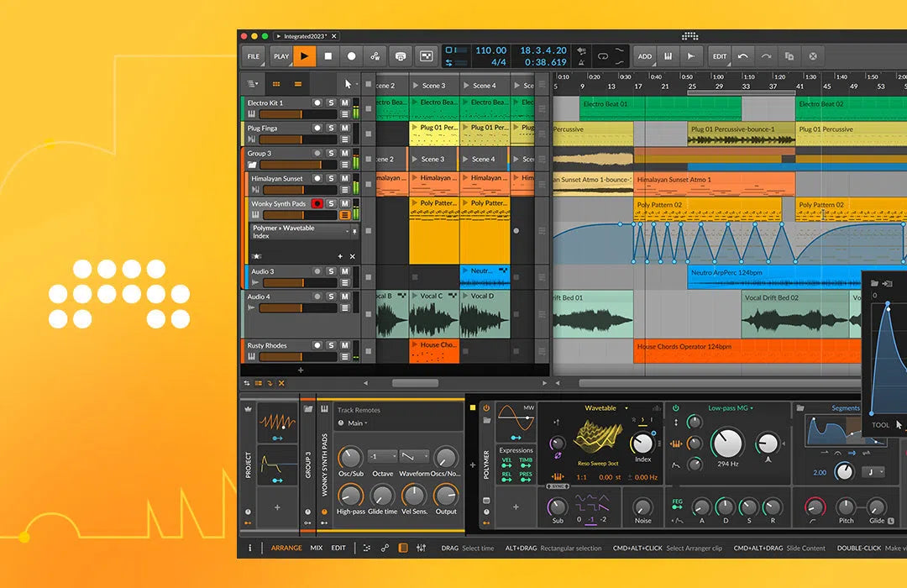
Task: Expand the Polymer Wavetable Index dropdown
Action: pos(347,231)
